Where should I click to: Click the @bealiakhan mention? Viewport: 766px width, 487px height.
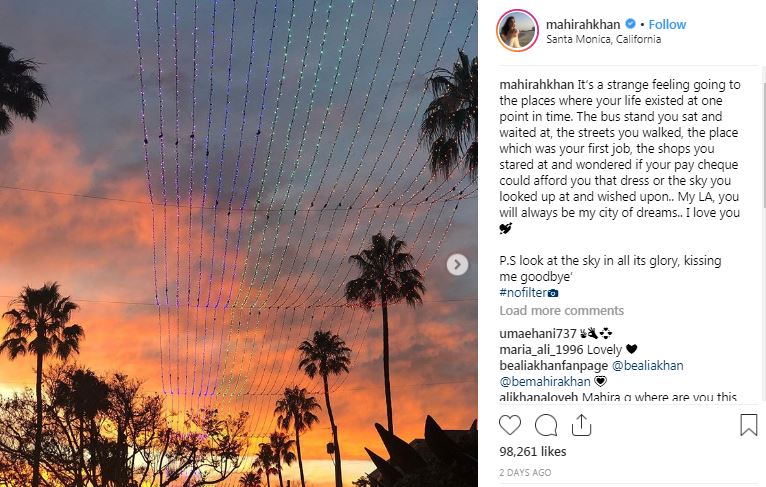pyautogui.click(x=647, y=365)
